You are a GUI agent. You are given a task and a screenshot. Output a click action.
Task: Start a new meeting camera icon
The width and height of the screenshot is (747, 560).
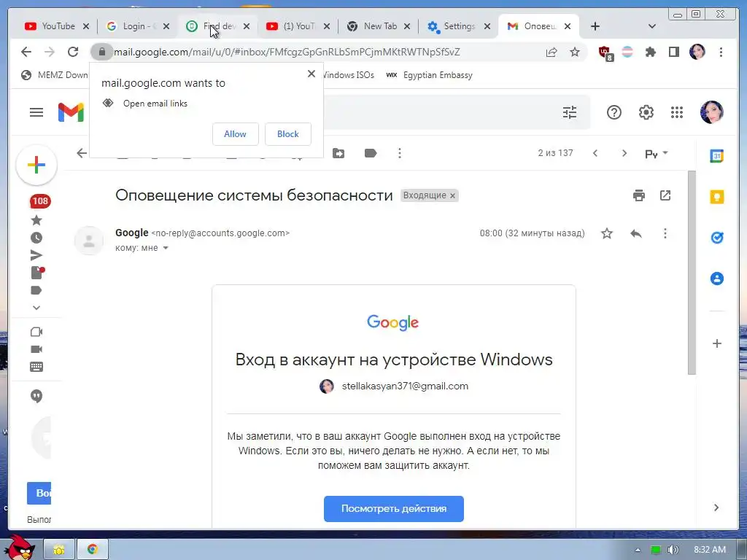point(36,332)
